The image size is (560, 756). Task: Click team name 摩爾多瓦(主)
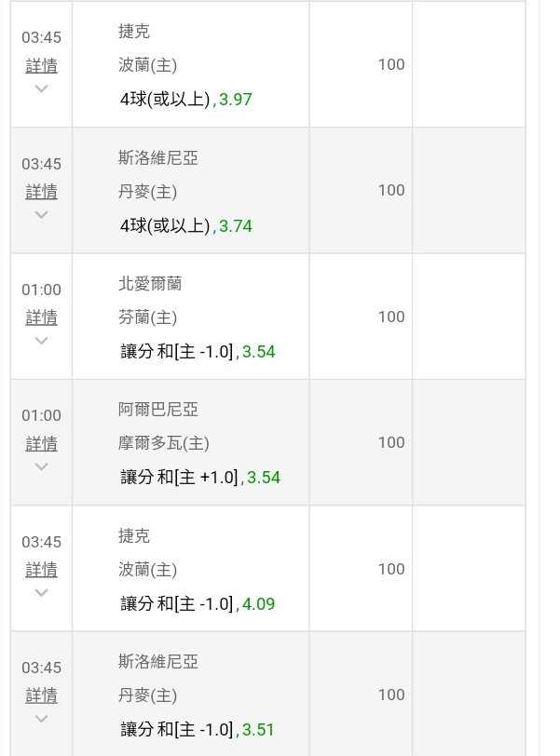[163, 443]
